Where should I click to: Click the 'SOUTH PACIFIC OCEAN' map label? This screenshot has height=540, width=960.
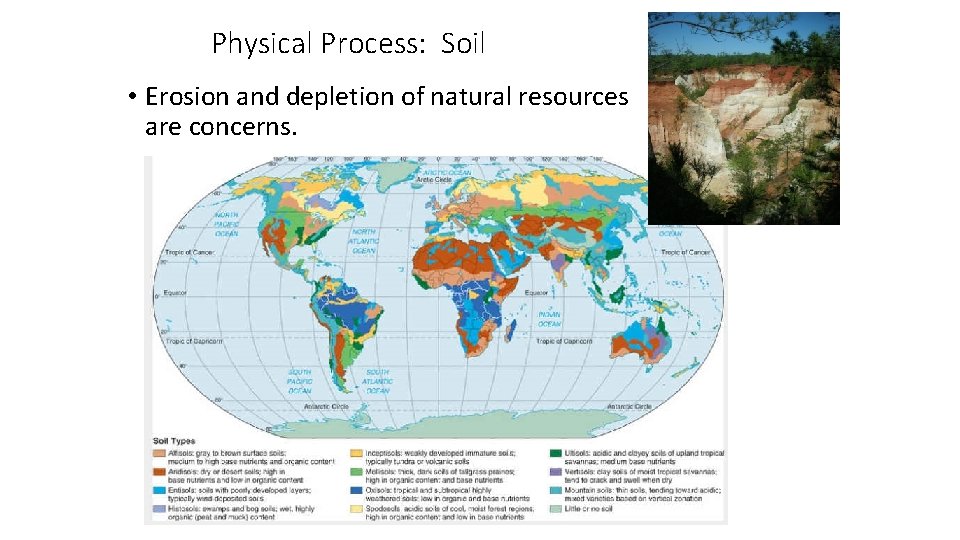coord(299,381)
